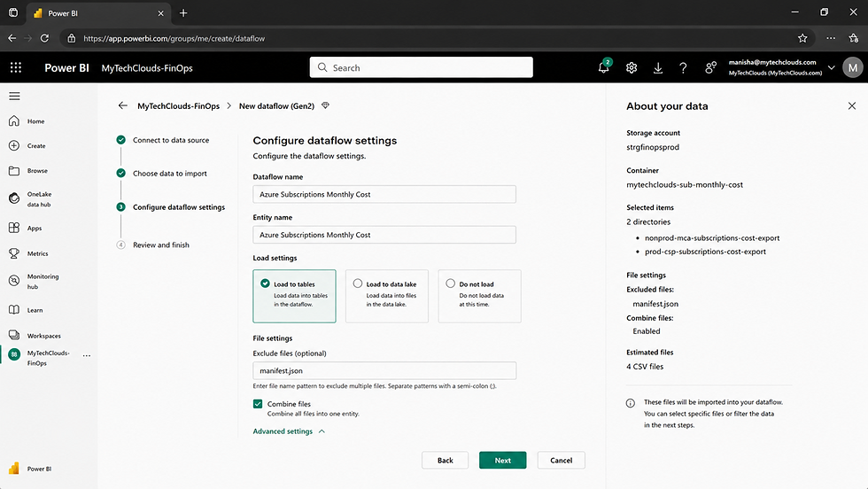Image resolution: width=868 pixels, height=489 pixels.
Task: Open the settings gear icon
Action: point(631,67)
